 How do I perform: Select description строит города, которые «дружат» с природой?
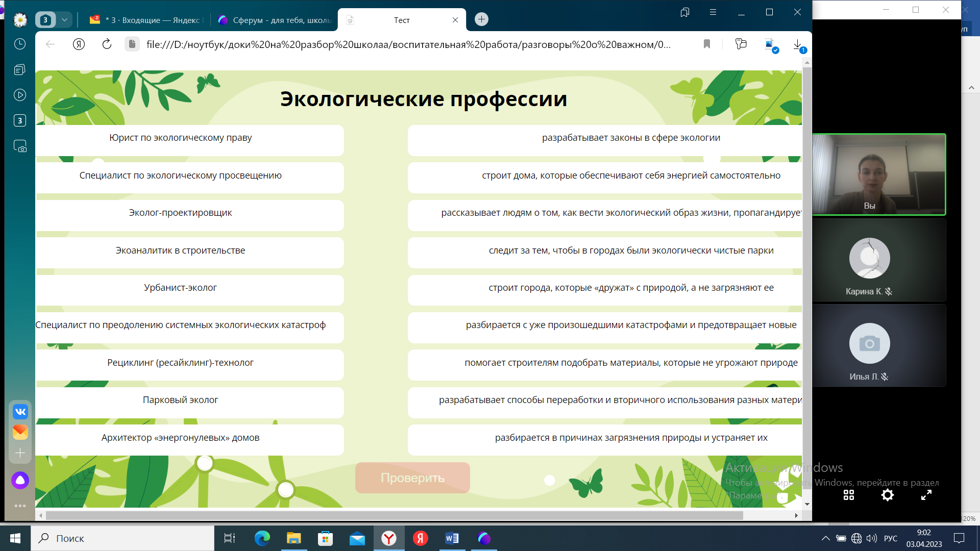605,290
